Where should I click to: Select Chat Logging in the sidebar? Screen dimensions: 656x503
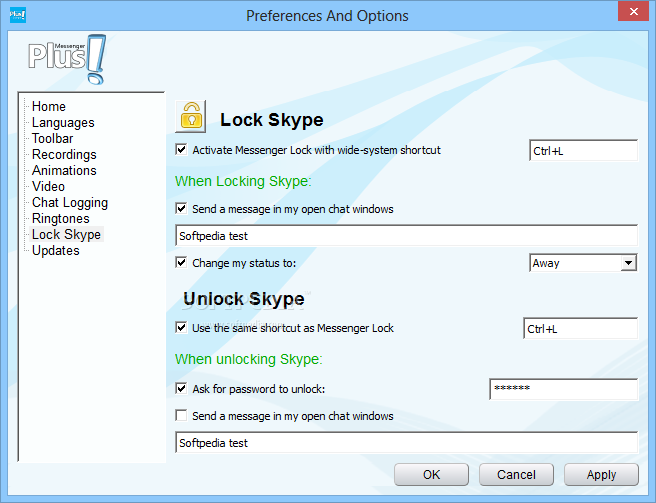tap(70, 203)
